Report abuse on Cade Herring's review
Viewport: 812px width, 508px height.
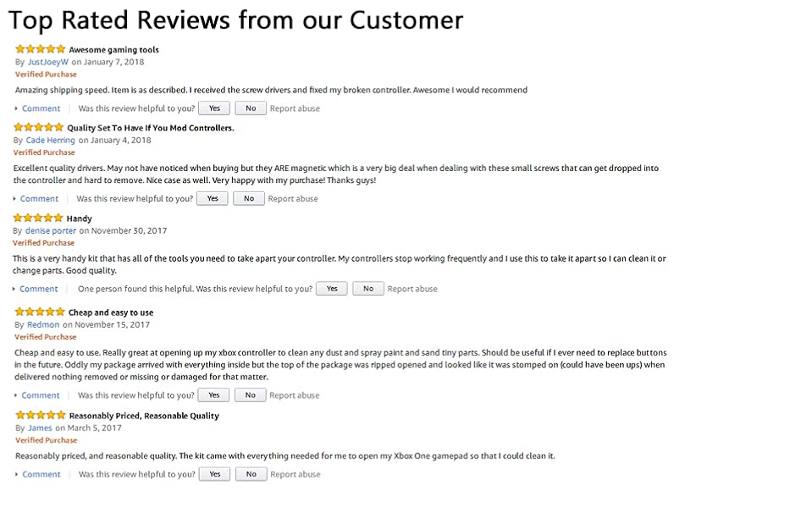(293, 199)
